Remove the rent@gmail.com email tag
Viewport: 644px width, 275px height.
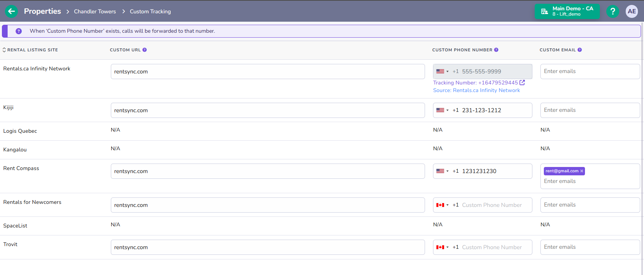[582, 171]
